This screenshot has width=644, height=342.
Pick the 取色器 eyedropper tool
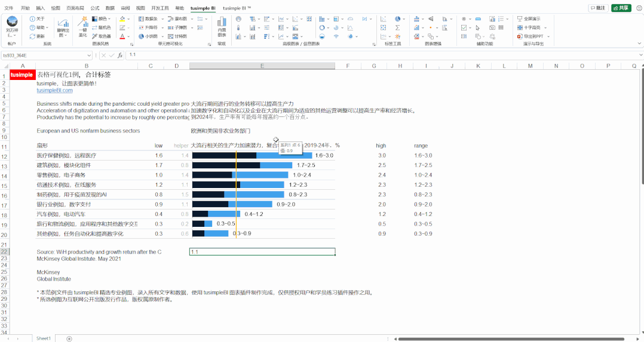click(102, 36)
